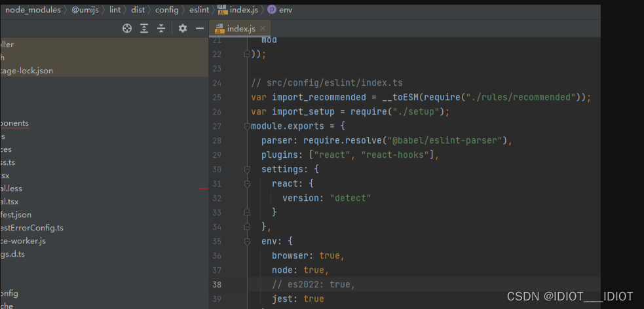644x309 pixels.
Task: Click 'browser: true' line
Action: coord(308,256)
